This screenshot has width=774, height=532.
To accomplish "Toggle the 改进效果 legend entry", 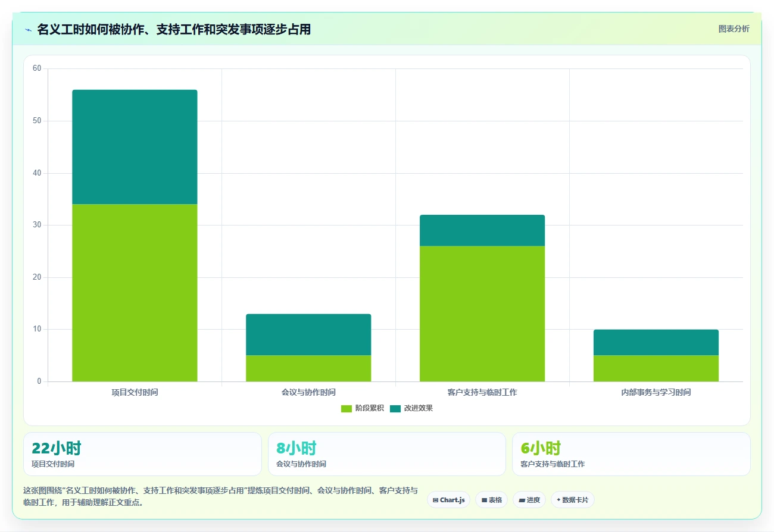I will click(x=411, y=408).
